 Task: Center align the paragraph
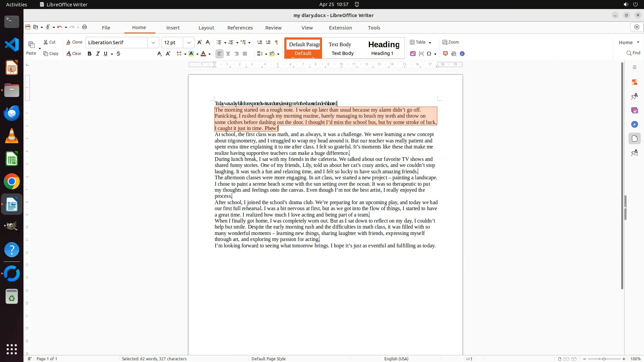(x=228, y=54)
